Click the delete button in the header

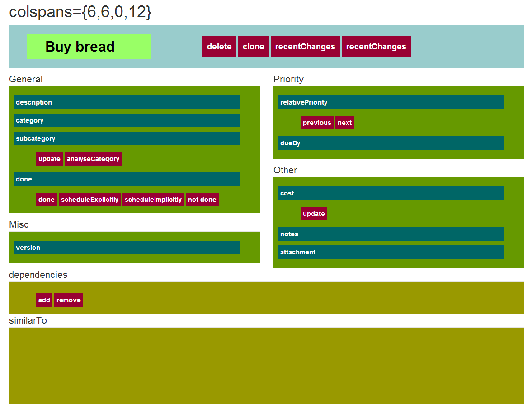[x=219, y=47]
